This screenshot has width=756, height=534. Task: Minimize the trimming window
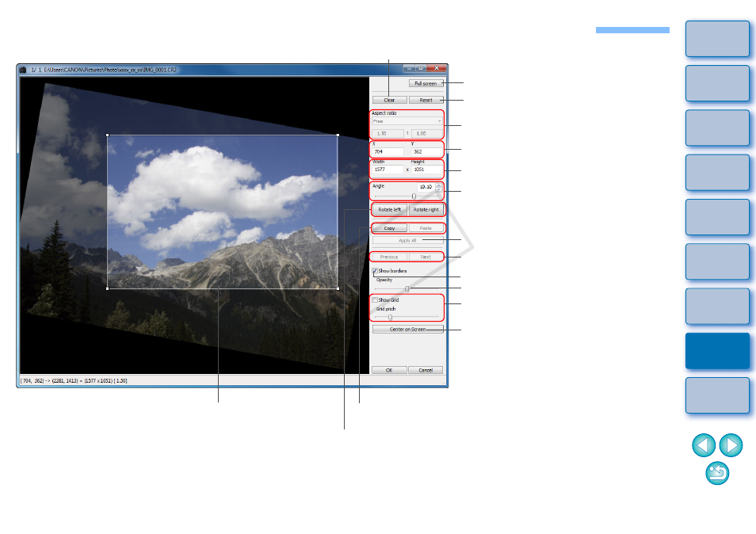tap(409, 68)
